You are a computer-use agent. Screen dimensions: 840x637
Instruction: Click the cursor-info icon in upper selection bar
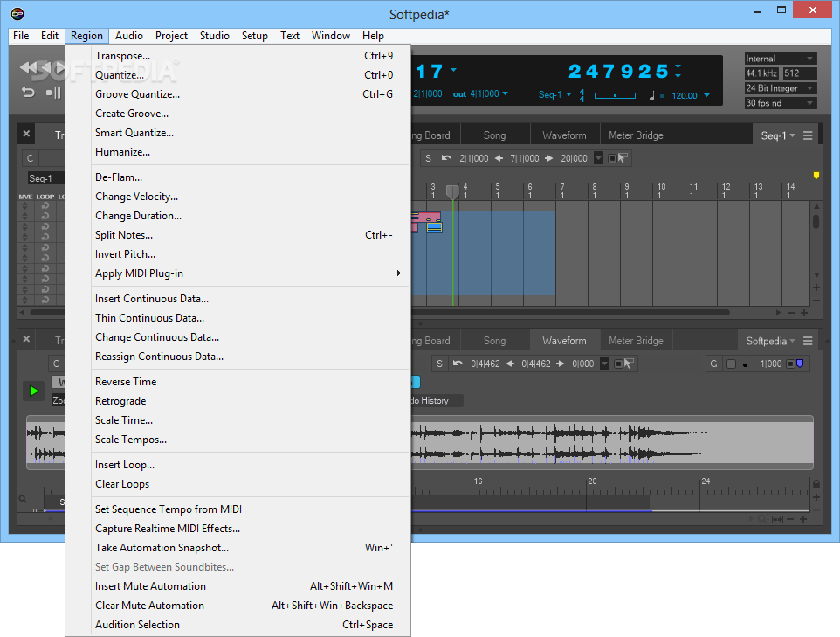point(623,158)
